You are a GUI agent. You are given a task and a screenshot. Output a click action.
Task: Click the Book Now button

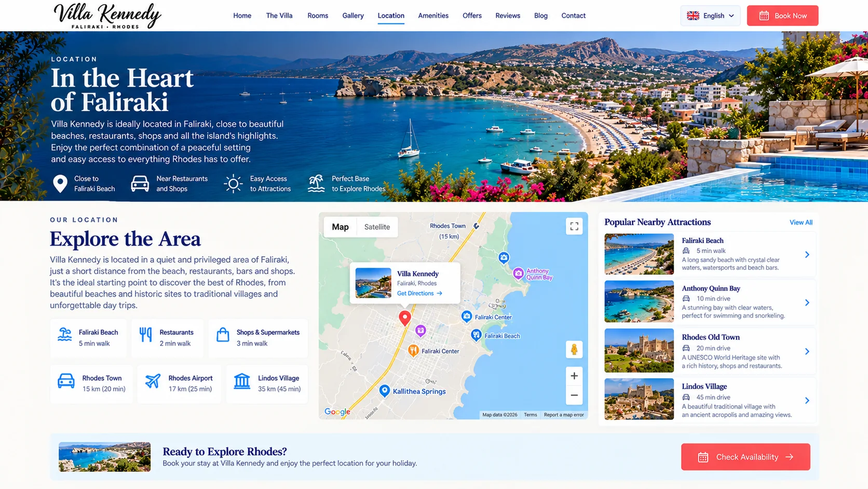782,16
